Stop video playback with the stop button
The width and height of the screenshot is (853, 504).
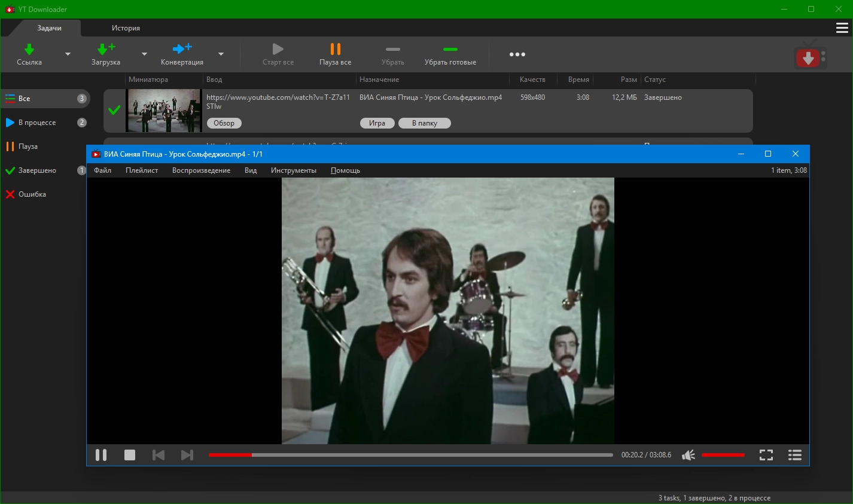click(130, 455)
